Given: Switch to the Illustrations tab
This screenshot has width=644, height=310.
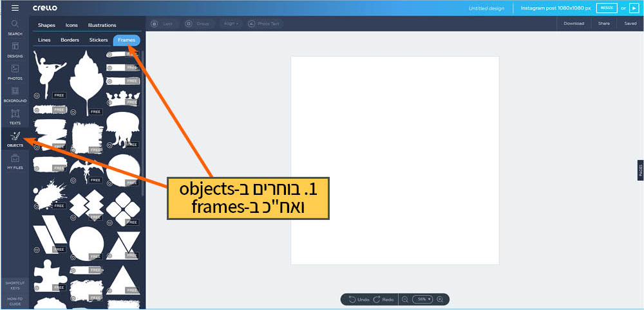Looking at the screenshot, I should pyautogui.click(x=102, y=25).
